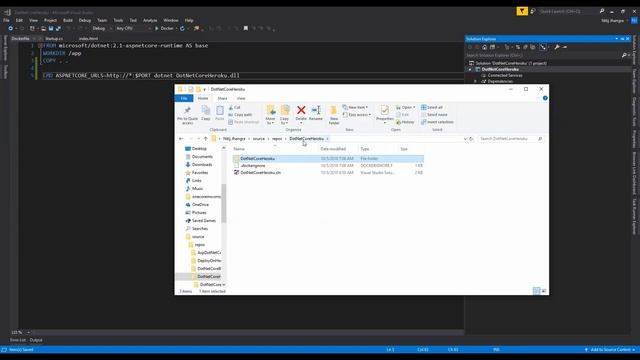Open the Debug configuration dropdown
The width and height of the screenshot is (640, 360).
pyautogui.click(x=102, y=29)
